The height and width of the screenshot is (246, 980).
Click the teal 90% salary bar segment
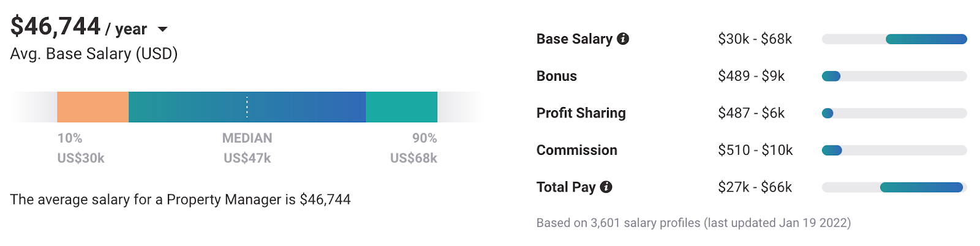(401, 107)
